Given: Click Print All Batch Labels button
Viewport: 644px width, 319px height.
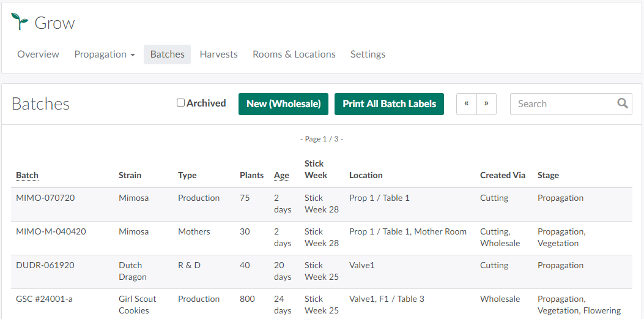Looking at the screenshot, I should [389, 103].
